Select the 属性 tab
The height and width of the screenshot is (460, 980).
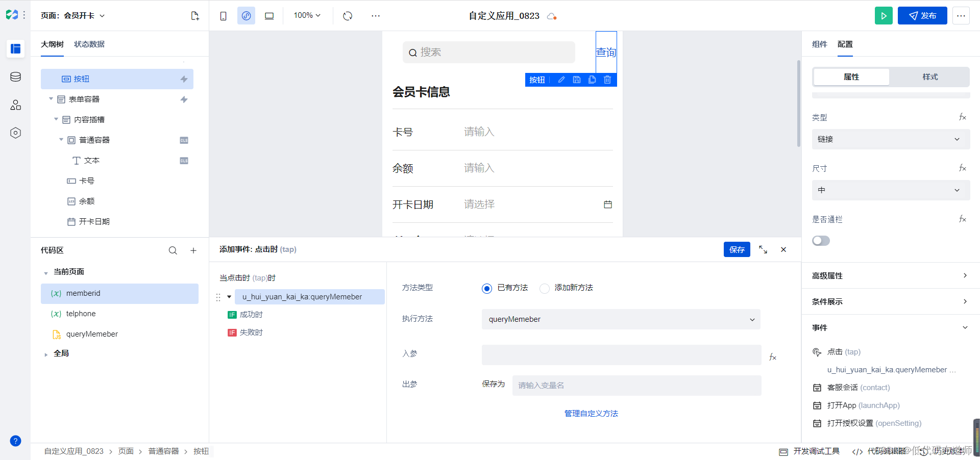851,77
